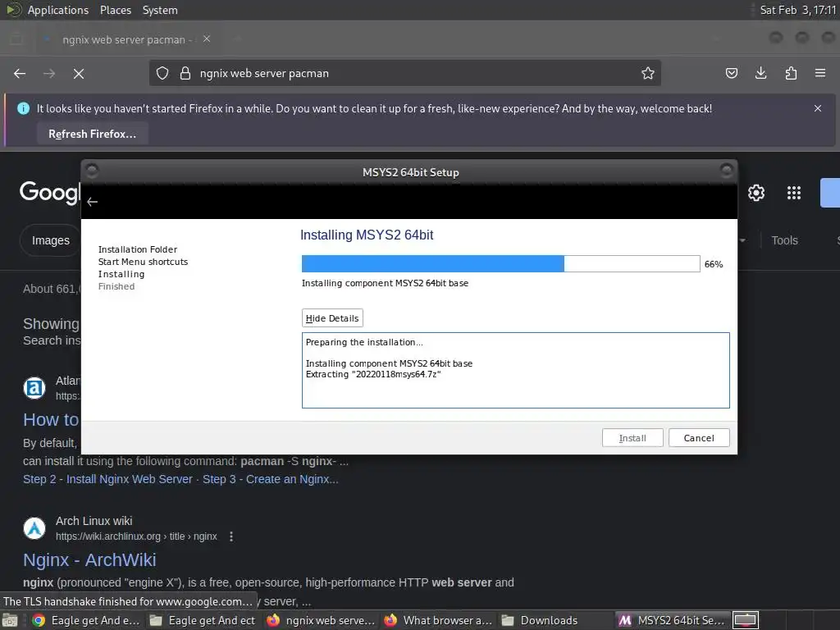Click Extracting "20220118msys64.7z" log line
840x630 pixels.
coord(373,374)
